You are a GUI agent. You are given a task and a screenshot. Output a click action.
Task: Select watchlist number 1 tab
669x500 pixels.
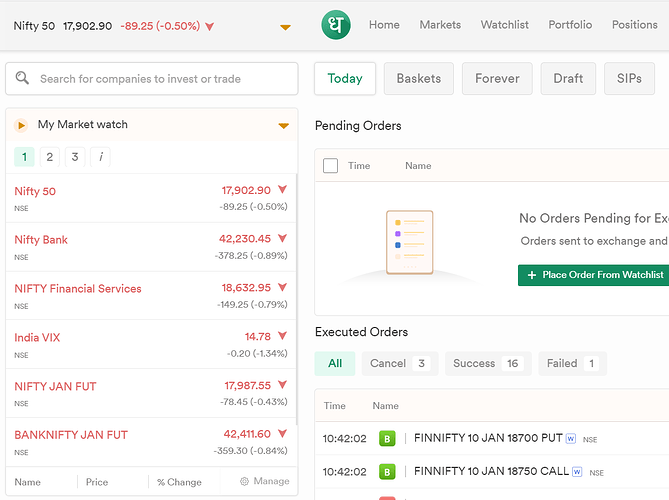click(x=24, y=157)
